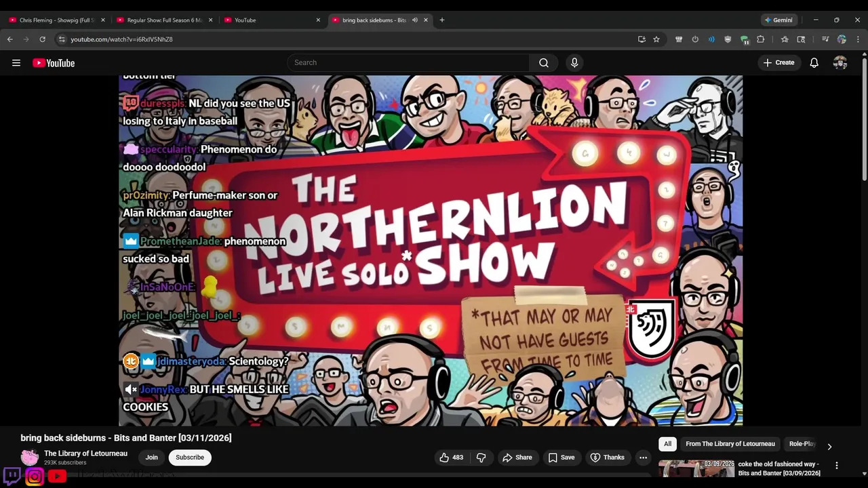Open a new browser tab
This screenshot has width=868, height=488.
(x=442, y=20)
